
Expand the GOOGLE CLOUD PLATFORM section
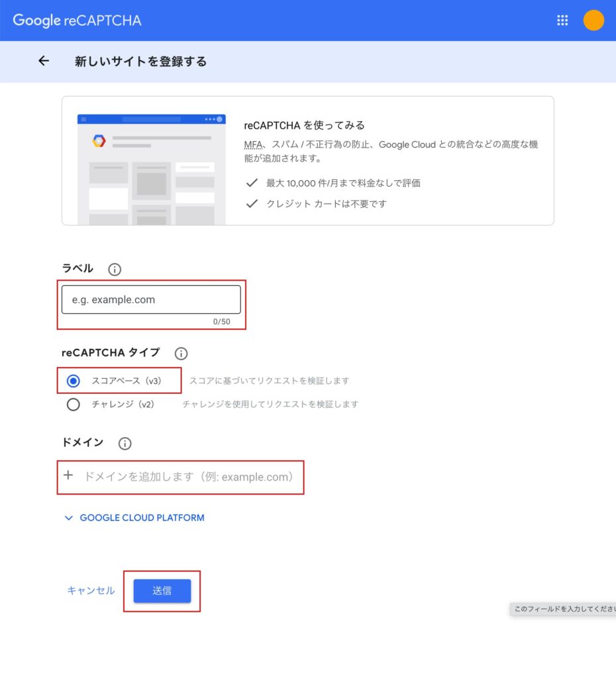tap(134, 518)
